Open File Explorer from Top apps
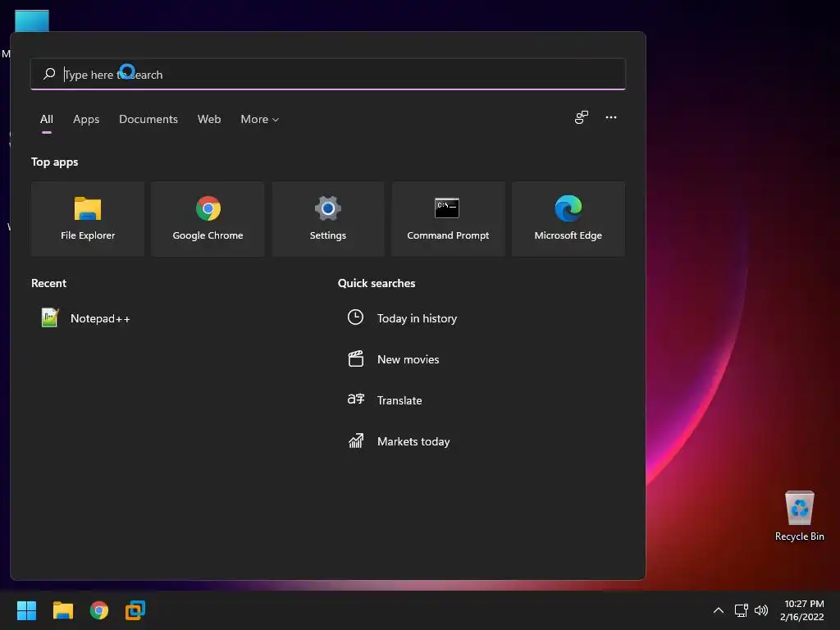This screenshot has width=840, height=630. coord(87,218)
